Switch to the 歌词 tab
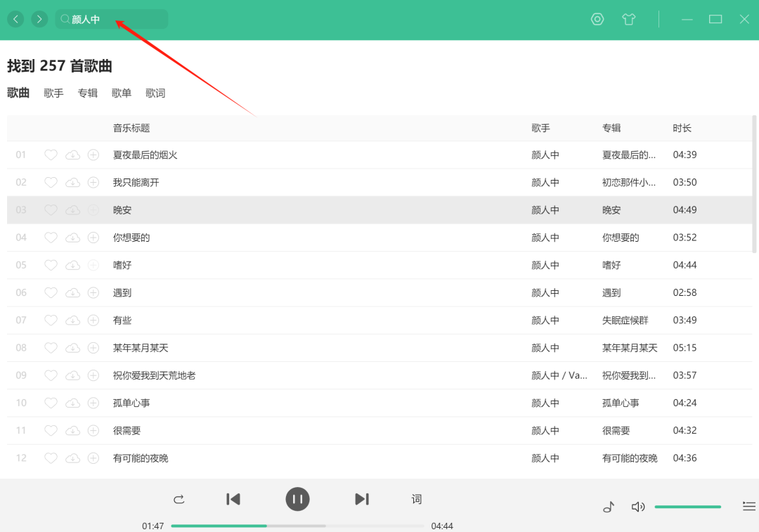 coord(155,93)
